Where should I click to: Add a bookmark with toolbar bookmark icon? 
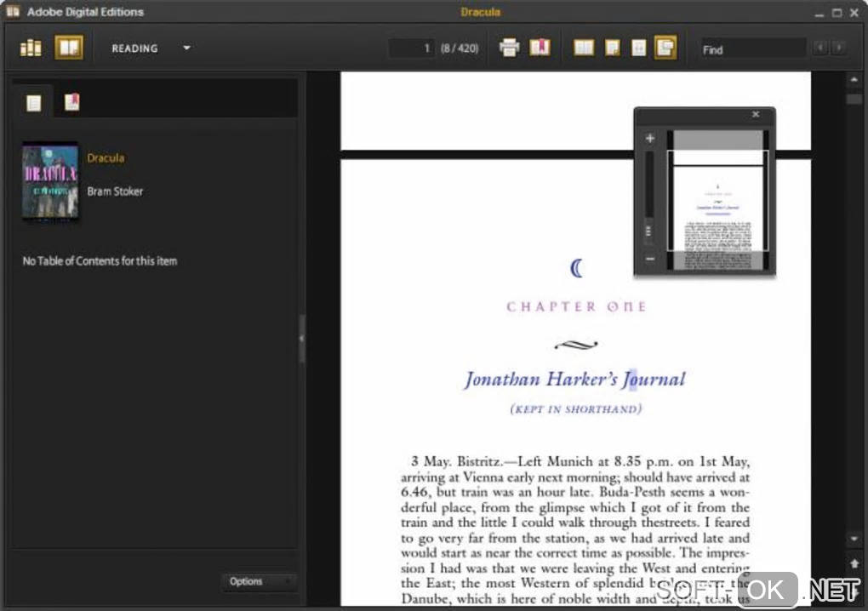[x=540, y=48]
